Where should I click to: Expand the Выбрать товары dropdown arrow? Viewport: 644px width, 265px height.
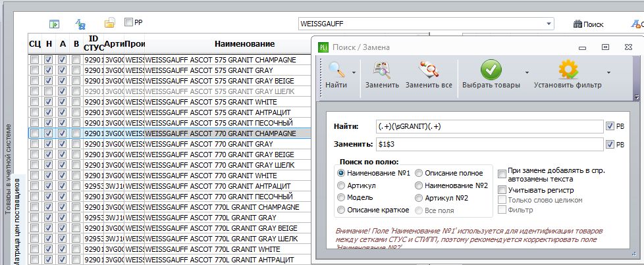pyautogui.click(x=527, y=72)
